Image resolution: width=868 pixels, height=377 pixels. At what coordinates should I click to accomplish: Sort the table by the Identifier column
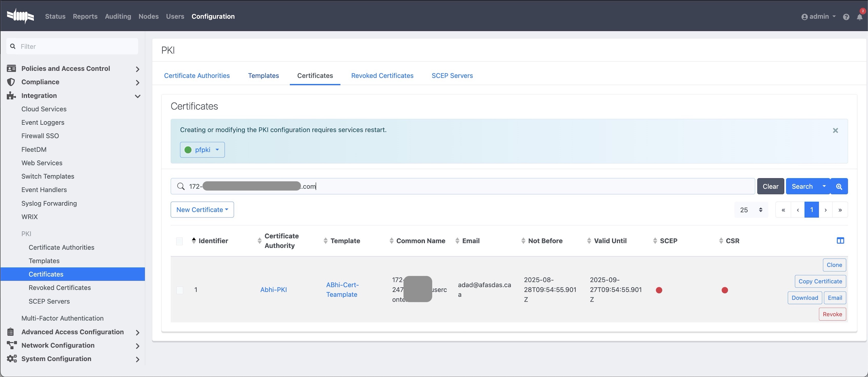point(213,241)
